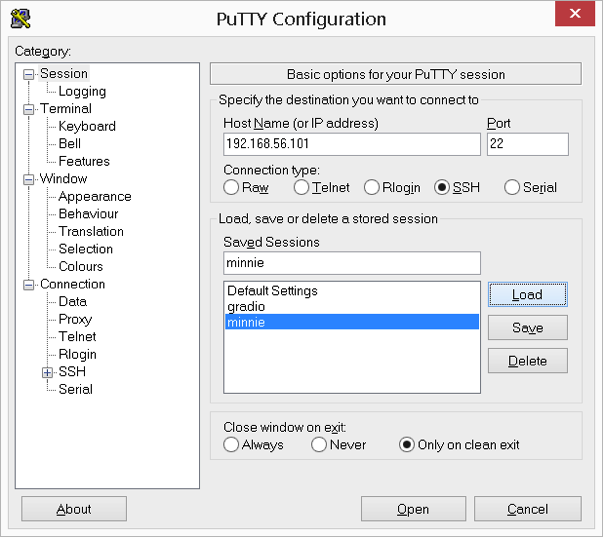Click the Port input field
The width and height of the screenshot is (604, 538).
[x=528, y=144]
